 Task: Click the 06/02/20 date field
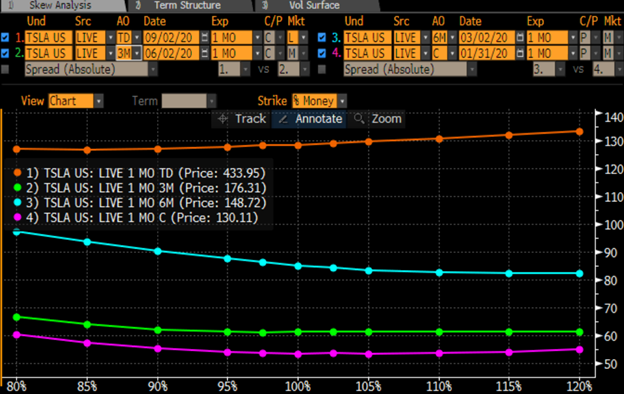pos(171,53)
